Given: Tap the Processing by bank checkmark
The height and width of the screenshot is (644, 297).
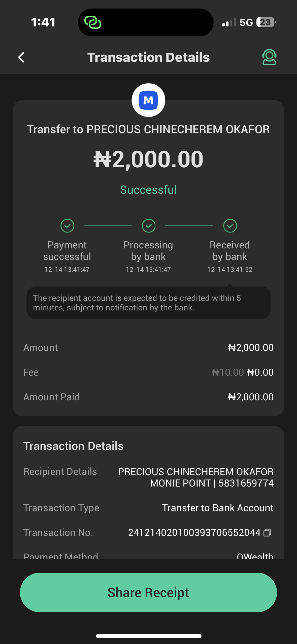Looking at the screenshot, I should tap(149, 226).
